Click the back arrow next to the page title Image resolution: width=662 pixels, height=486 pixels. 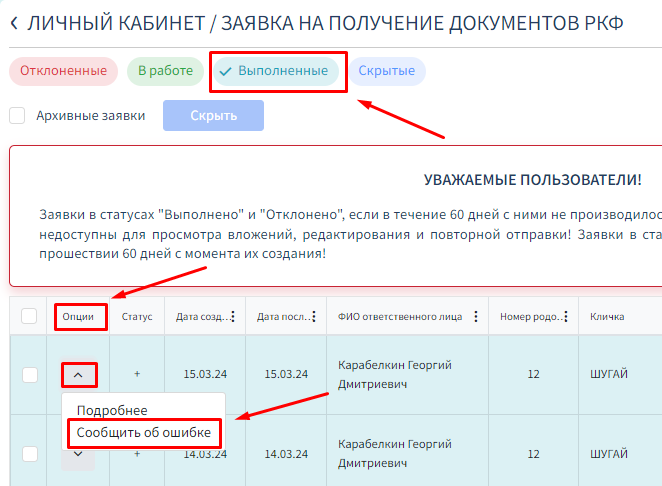(14, 23)
